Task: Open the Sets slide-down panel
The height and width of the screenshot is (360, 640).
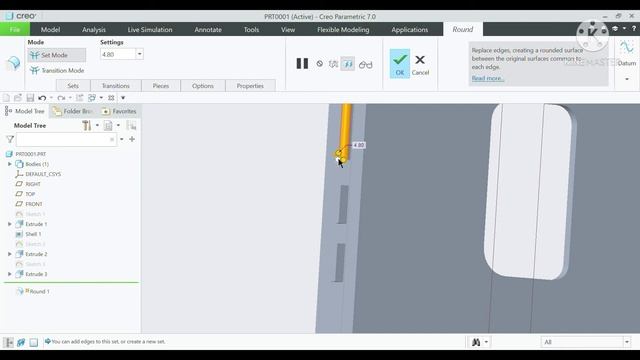Action: pos(73,86)
